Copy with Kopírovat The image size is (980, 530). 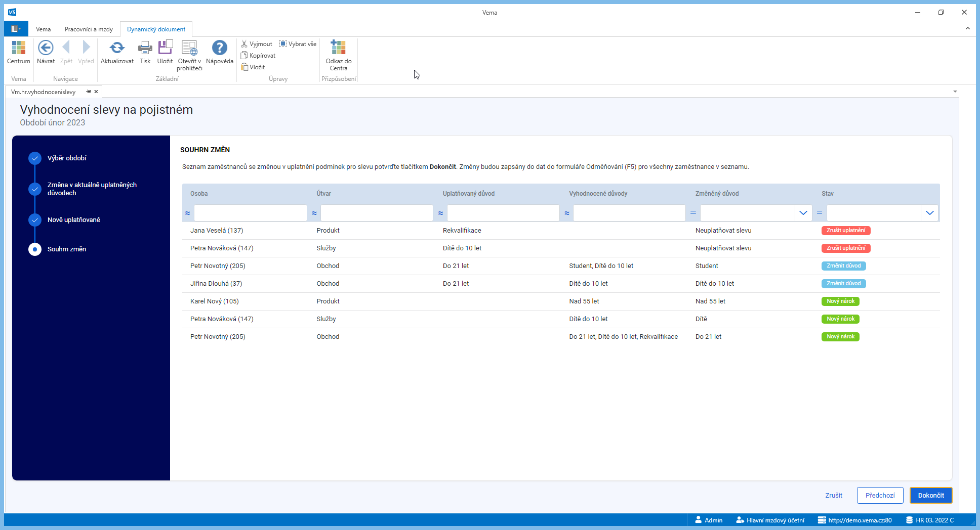pos(258,56)
